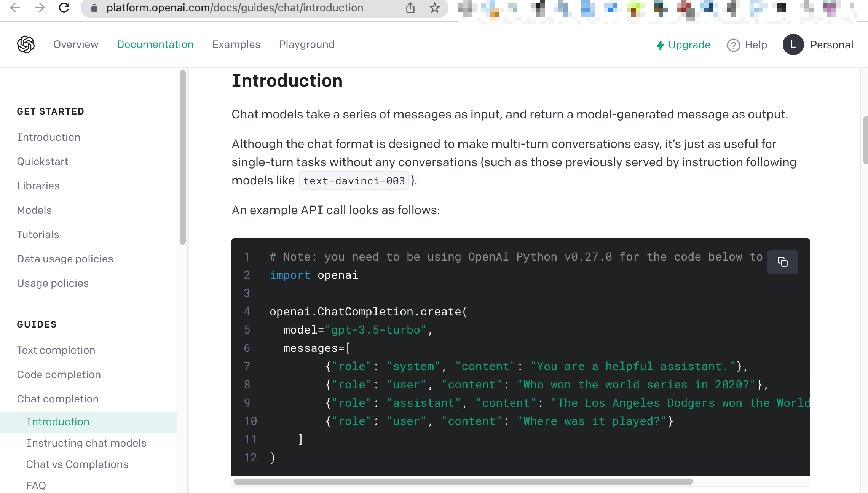Viewport: 868px width, 493px height.
Task: Click "openai.ChatCompletion.create(" code line
Action: [x=369, y=312]
